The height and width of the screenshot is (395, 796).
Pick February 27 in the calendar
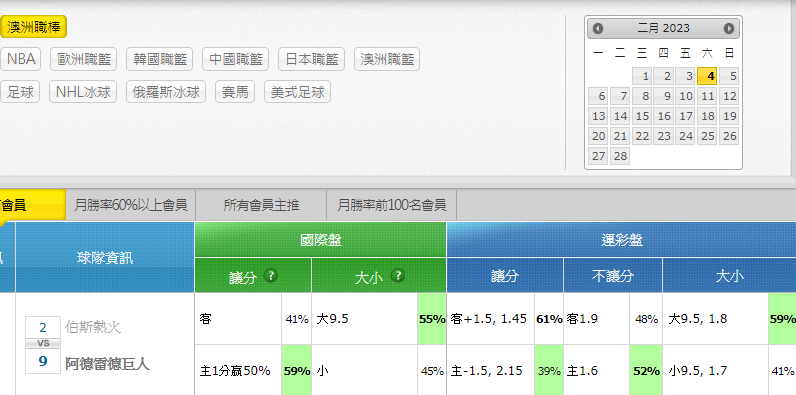599,156
